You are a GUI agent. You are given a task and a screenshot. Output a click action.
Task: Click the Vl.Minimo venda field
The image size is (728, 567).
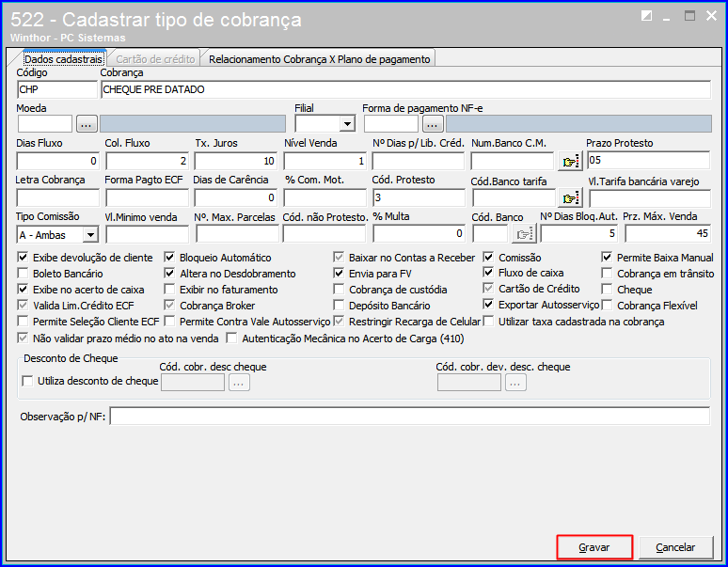point(147,234)
